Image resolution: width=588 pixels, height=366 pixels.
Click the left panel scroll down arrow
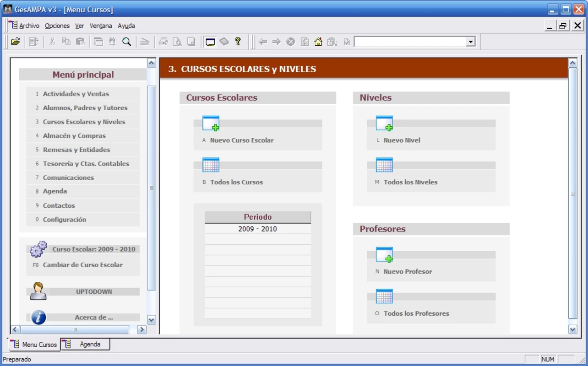tap(152, 320)
